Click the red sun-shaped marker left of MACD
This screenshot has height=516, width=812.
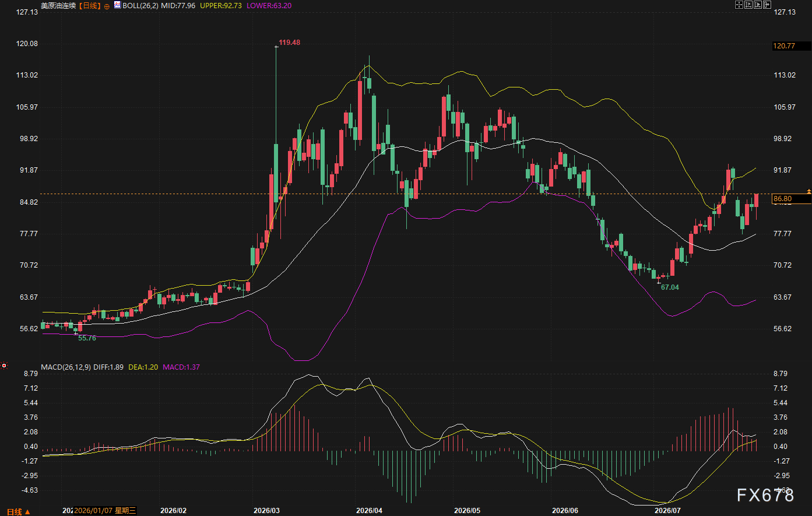click(4, 366)
